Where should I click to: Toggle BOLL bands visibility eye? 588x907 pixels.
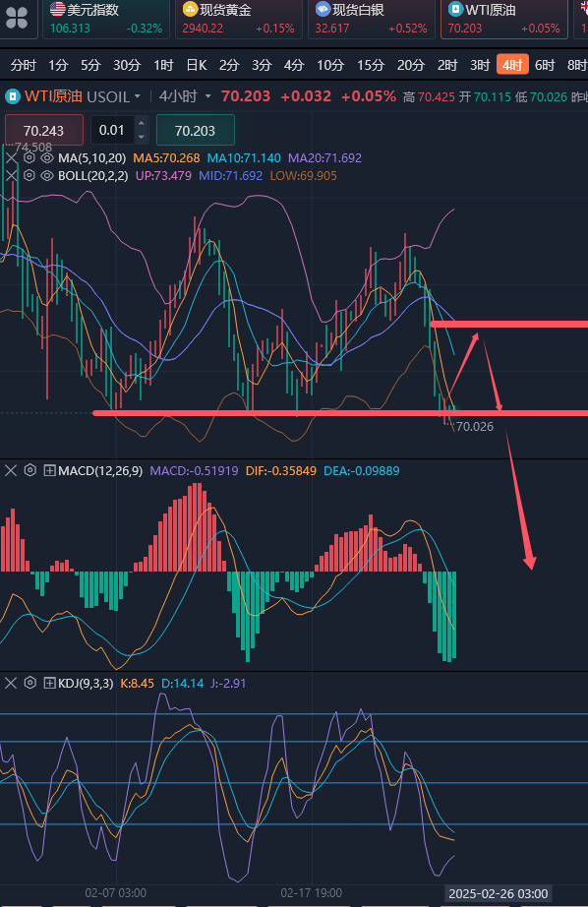47,175
